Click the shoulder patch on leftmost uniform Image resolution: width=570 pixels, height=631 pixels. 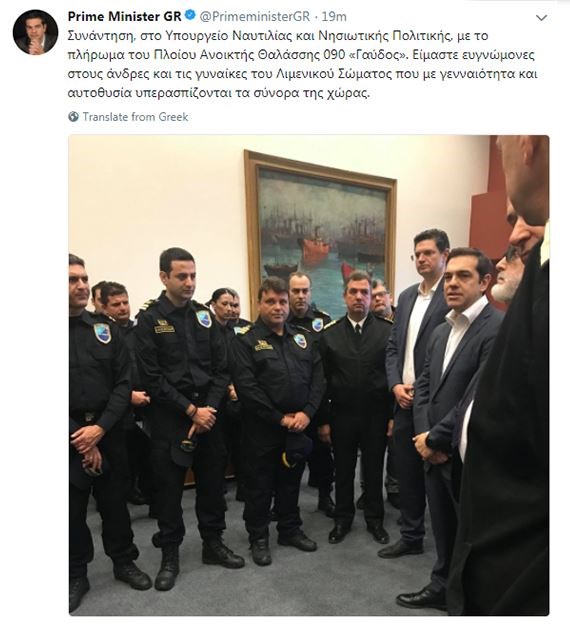[102, 333]
